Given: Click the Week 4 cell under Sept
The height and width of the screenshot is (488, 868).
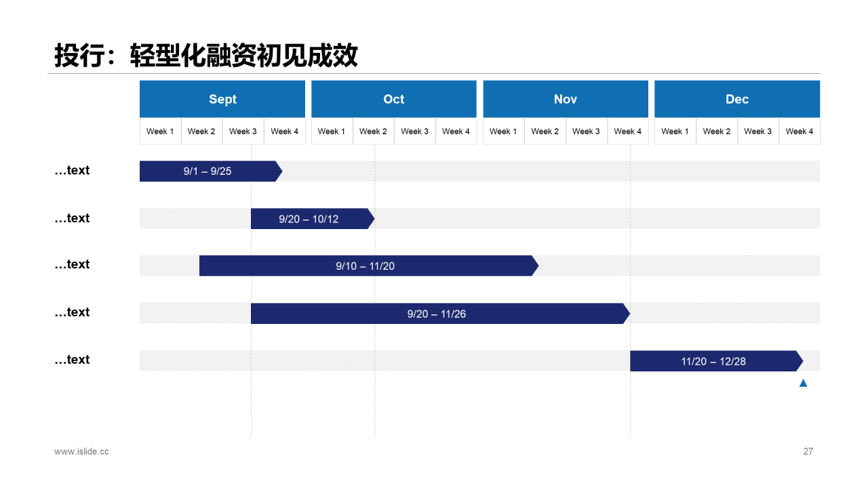Looking at the screenshot, I should 284,131.
